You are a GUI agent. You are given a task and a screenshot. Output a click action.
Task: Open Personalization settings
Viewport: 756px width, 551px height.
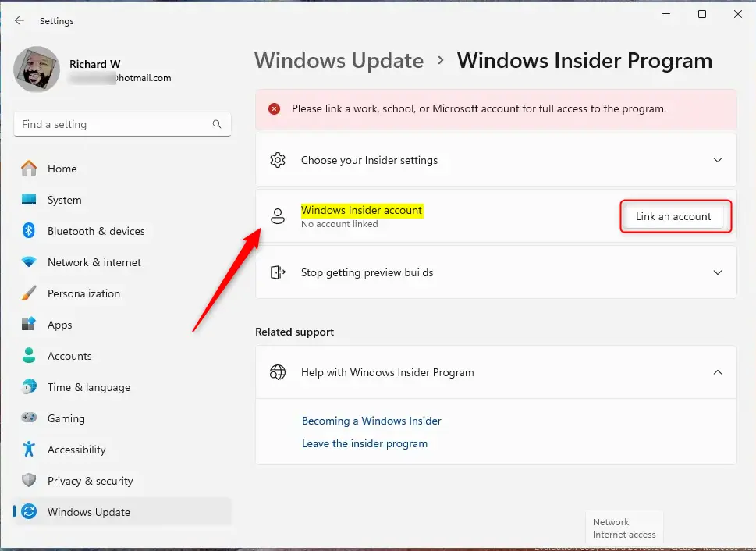coord(84,293)
